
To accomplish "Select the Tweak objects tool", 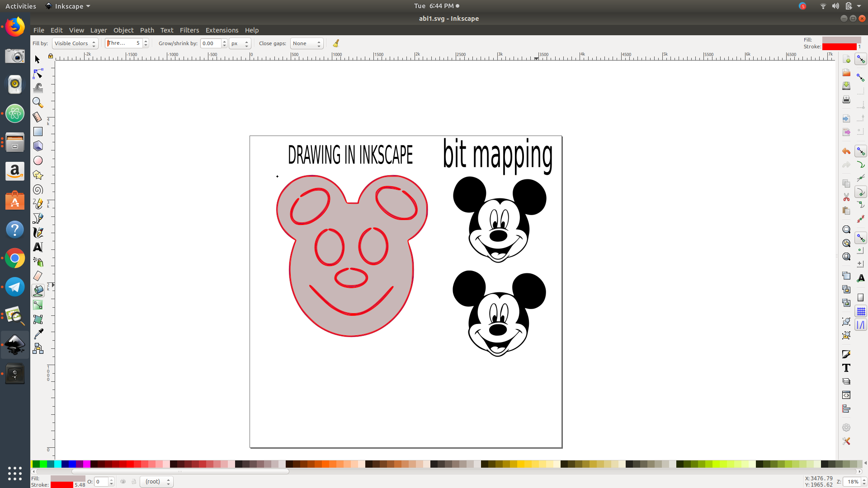I will pyautogui.click(x=38, y=88).
